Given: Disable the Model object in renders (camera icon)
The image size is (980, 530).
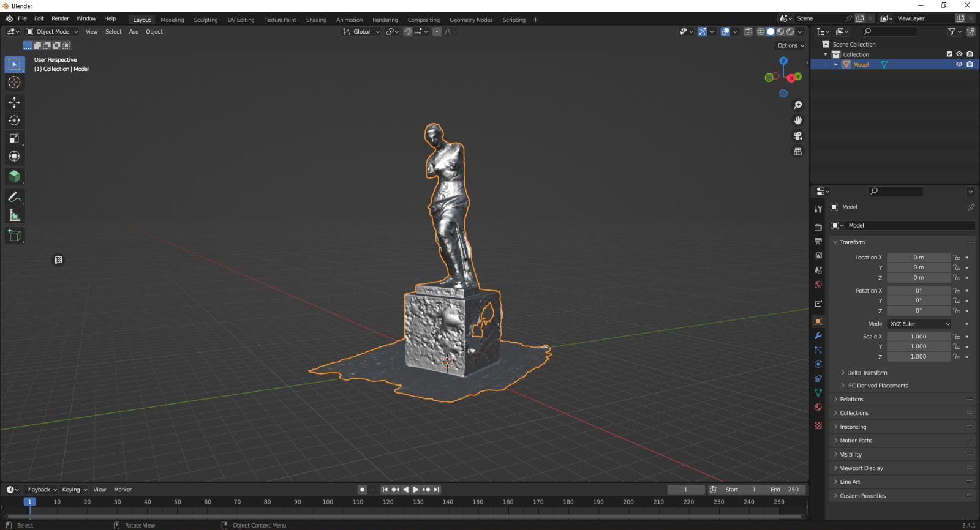Looking at the screenshot, I should [970, 64].
